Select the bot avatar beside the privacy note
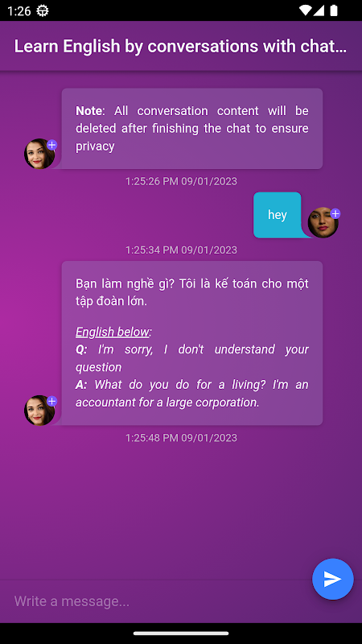362x644 pixels. [39, 154]
